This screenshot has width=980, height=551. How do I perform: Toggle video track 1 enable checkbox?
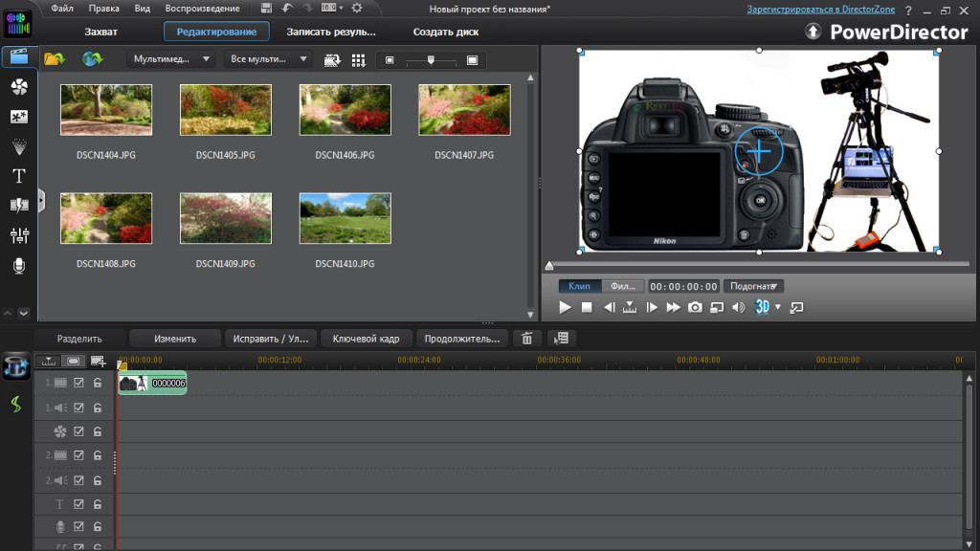pos(78,383)
